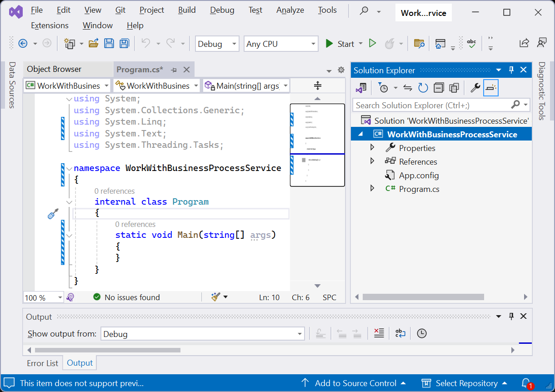Open Find in Files from the toolbar
This screenshot has width=555, height=392.
point(419,44)
